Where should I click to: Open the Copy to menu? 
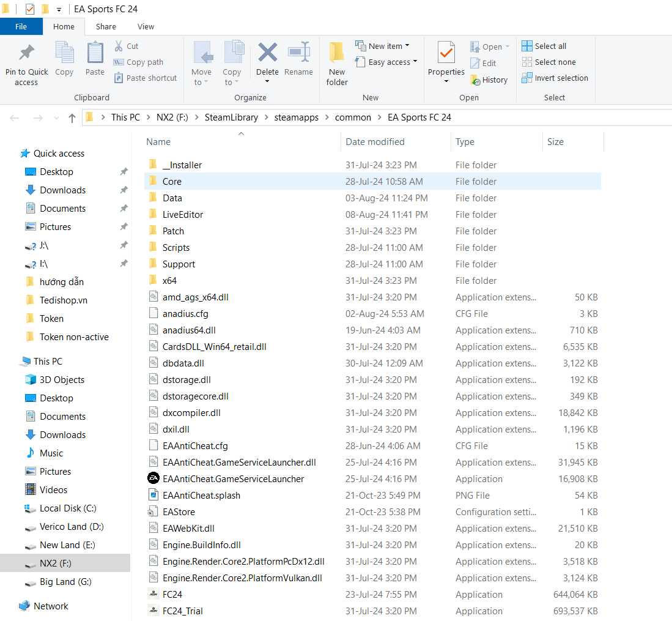tap(232, 64)
